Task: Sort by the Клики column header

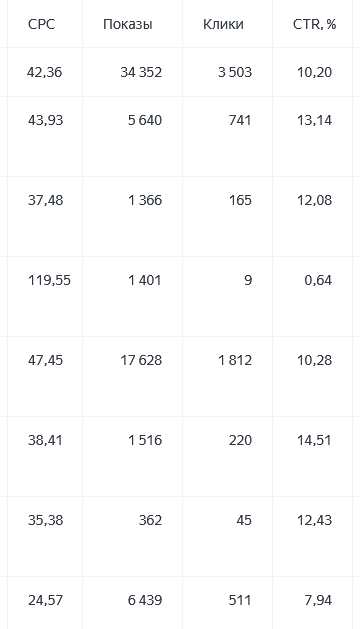Action: tap(223, 24)
